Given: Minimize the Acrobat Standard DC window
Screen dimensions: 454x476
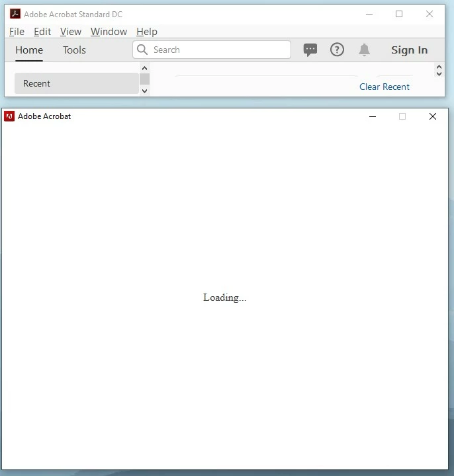Looking at the screenshot, I should (x=369, y=14).
